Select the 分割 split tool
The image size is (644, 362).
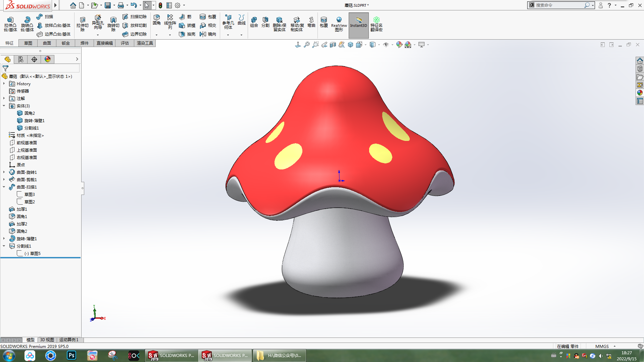click(x=265, y=22)
